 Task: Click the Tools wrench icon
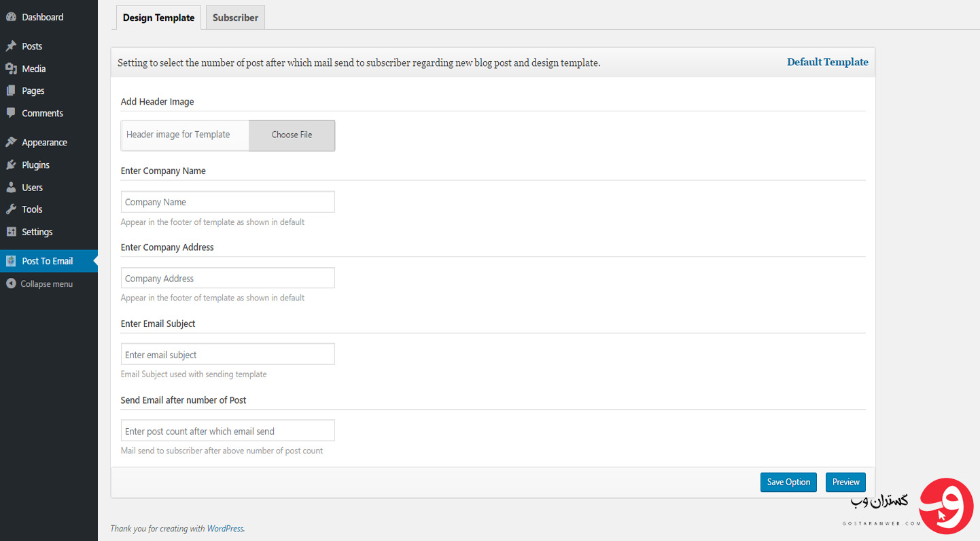(x=11, y=209)
